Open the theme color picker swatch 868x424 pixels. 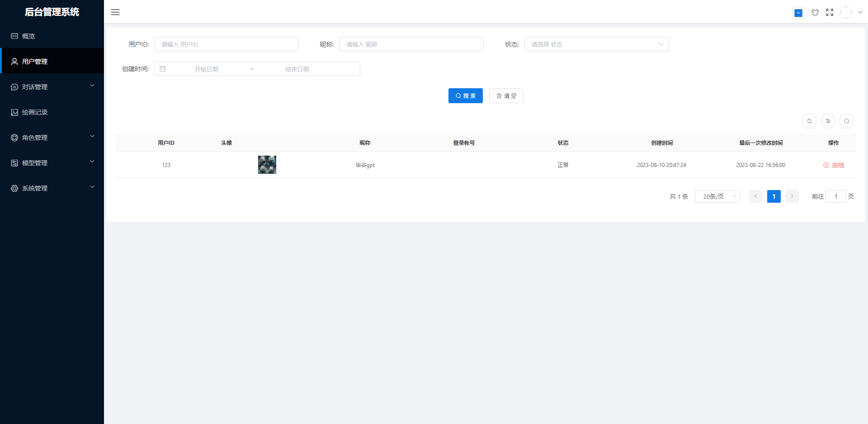point(798,13)
